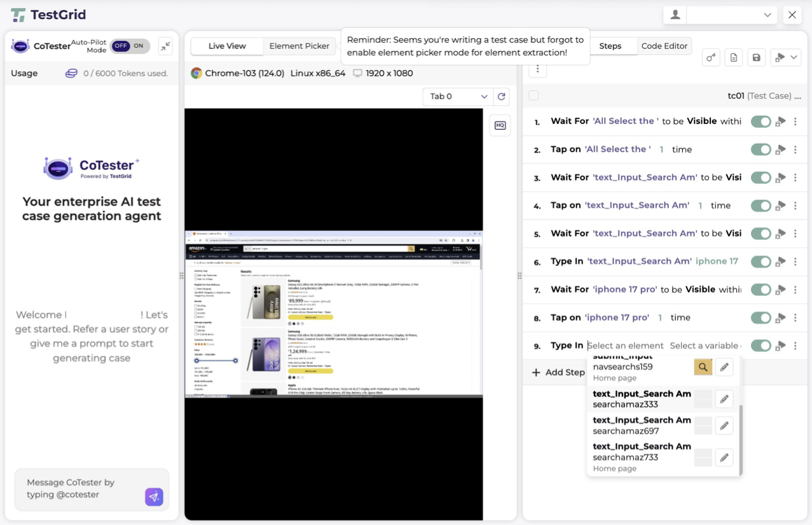Screen dimensions: 812x525
Task: Open the more options menu for step 1
Action: (795, 122)
